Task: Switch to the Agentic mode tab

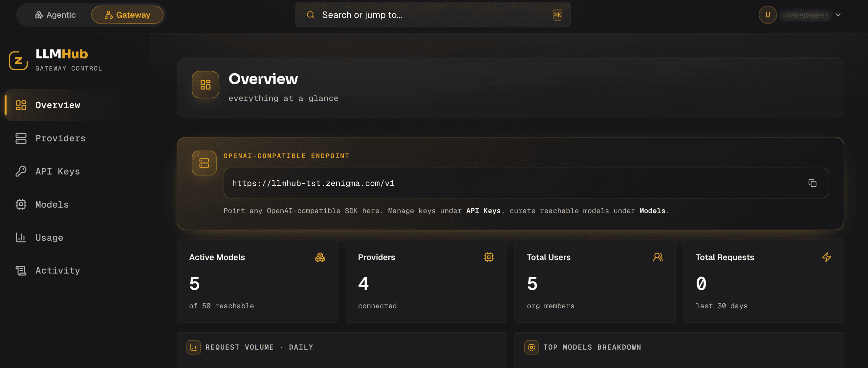Action: (x=55, y=15)
